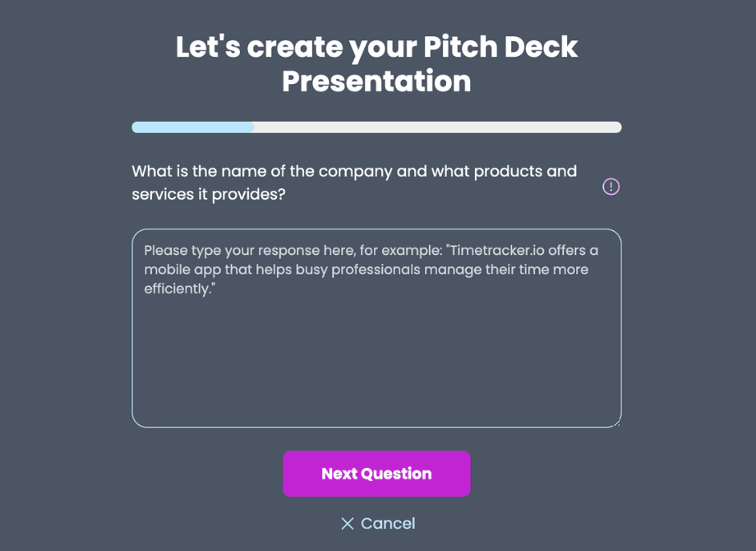Image resolution: width=756 pixels, height=551 pixels.
Task: Click the far left start of progress bar
Action: [136, 127]
